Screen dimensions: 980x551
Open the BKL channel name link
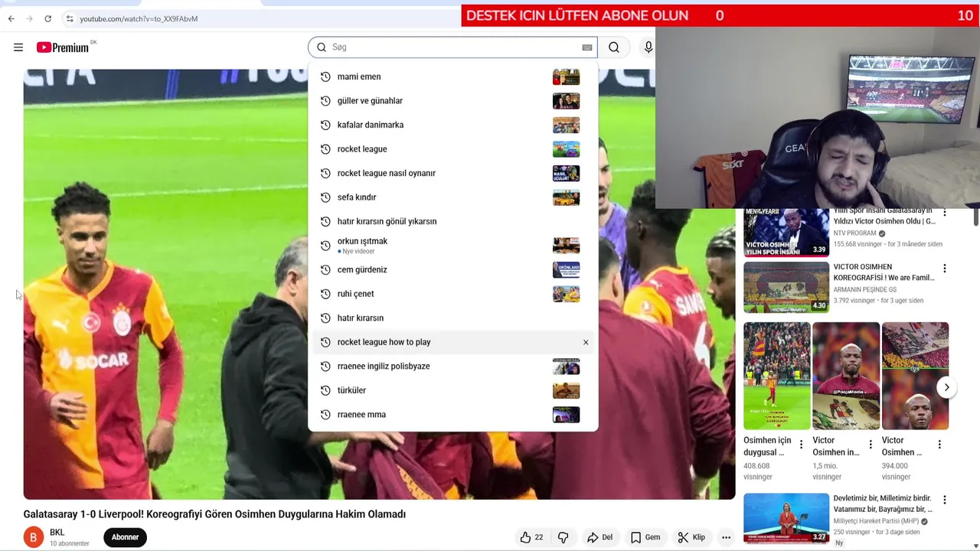pos(57,533)
